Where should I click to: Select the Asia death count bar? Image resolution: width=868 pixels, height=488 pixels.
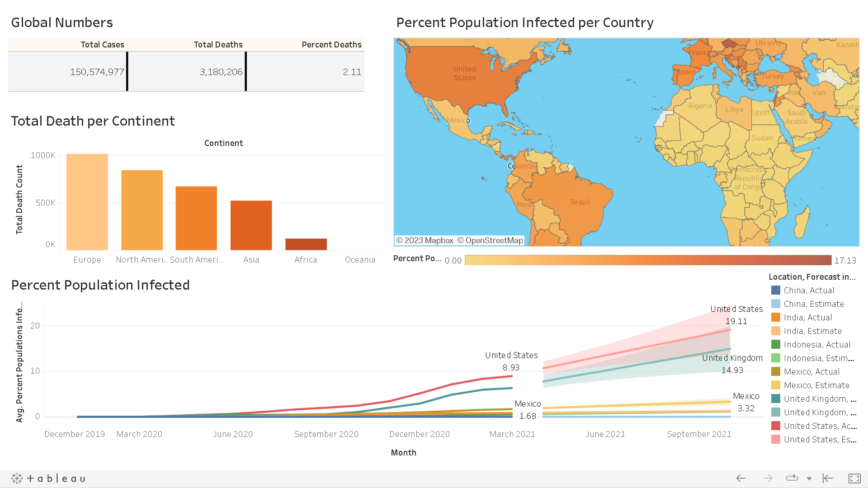pyautogui.click(x=251, y=225)
